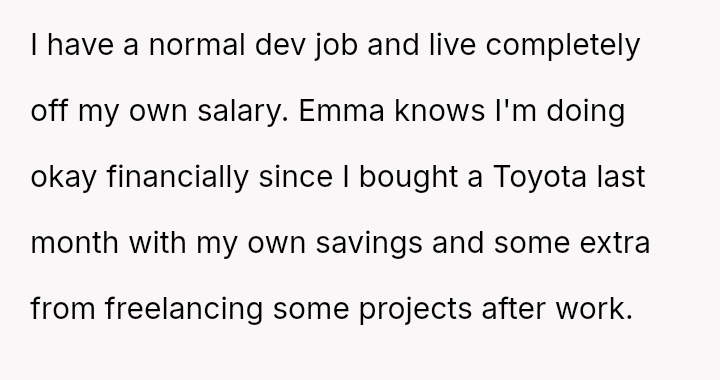The width and height of the screenshot is (720, 380).
Task: Click the word "bought" in the third line
Action: tap(408, 177)
